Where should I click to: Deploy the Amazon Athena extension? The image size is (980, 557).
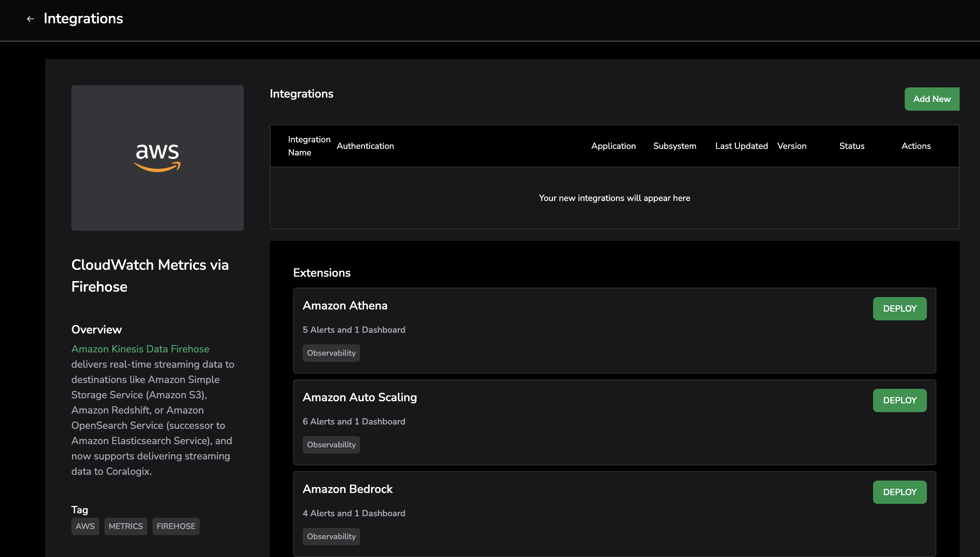899,309
